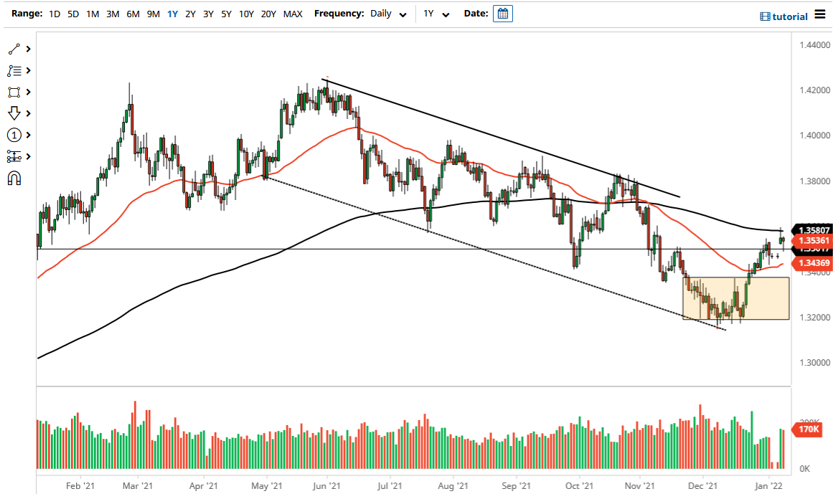Click the 170K volume label
Screen dimensions: 833x504
[x=807, y=429]
